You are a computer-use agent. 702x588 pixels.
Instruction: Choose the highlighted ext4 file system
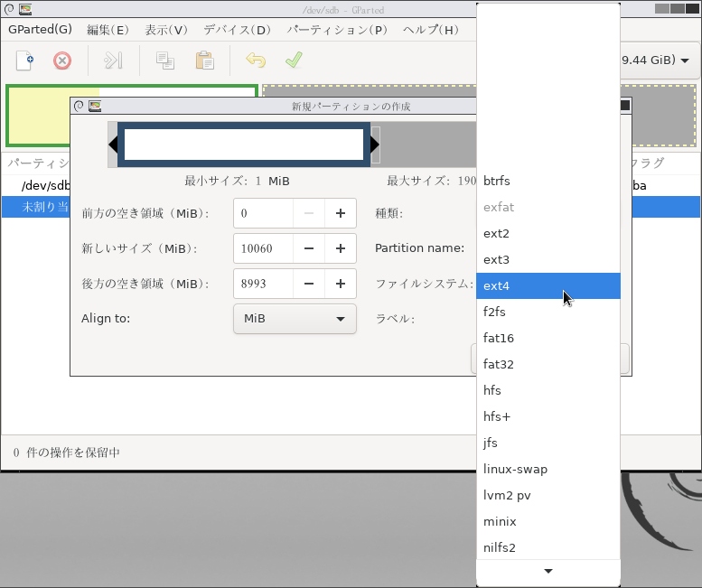(548, 285)
